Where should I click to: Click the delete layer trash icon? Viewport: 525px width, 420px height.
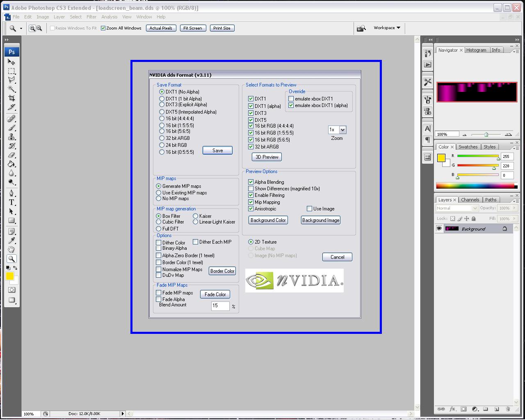(507, 409)
